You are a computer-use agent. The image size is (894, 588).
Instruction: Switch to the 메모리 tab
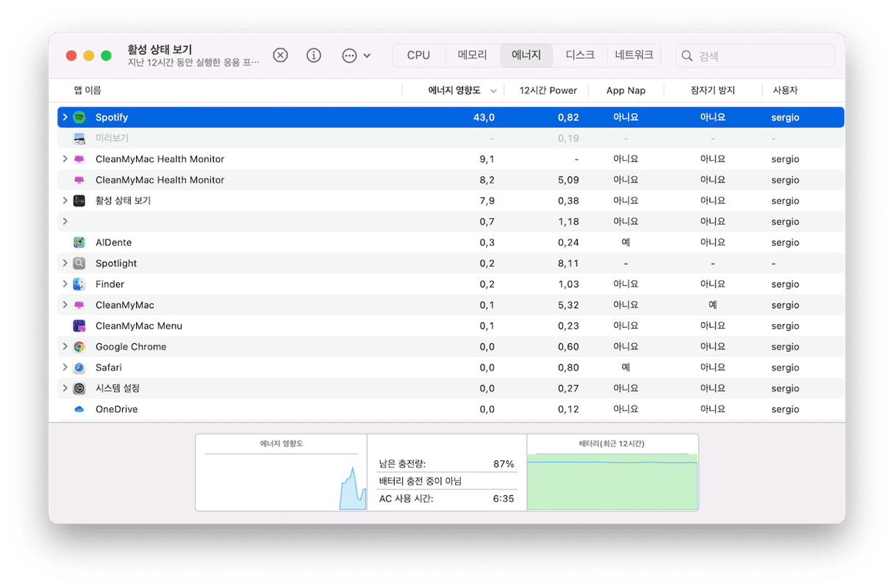pos(473,56)
